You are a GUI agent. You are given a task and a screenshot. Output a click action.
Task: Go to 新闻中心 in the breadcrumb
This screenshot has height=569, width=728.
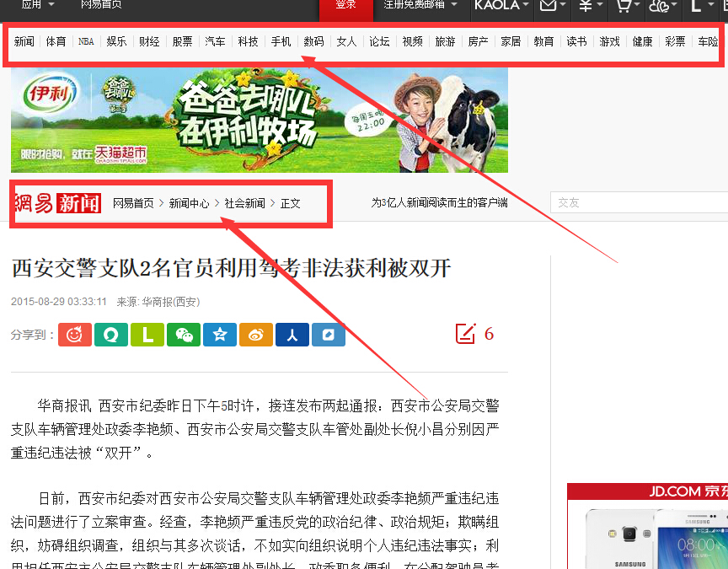tap(189, 203)
